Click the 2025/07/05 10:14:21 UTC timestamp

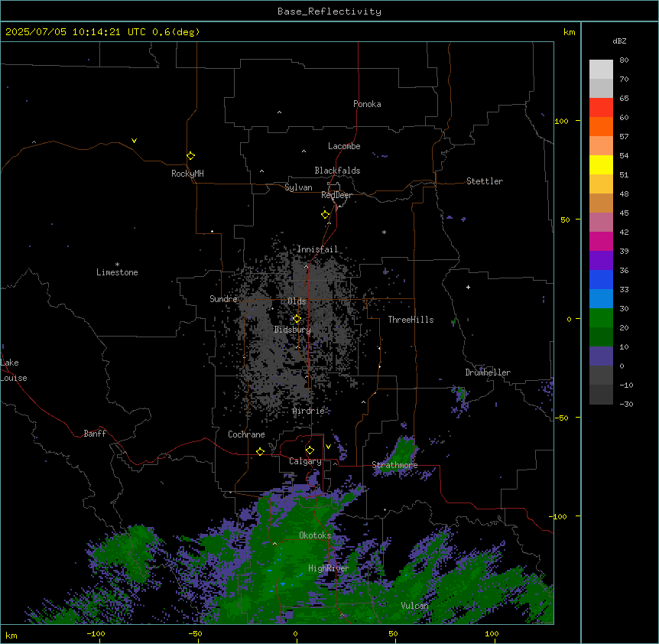coord(76,32)
